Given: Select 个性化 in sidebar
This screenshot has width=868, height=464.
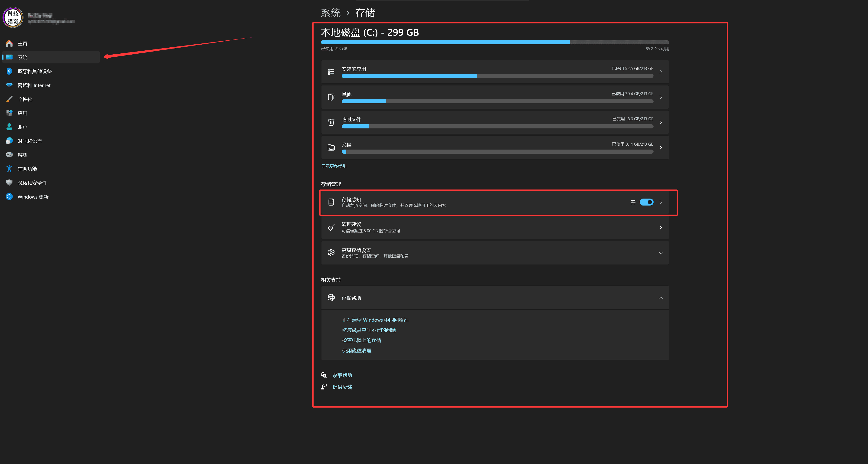Looking at the screenshot, I should pyautogui.click(x=51, y=99).
